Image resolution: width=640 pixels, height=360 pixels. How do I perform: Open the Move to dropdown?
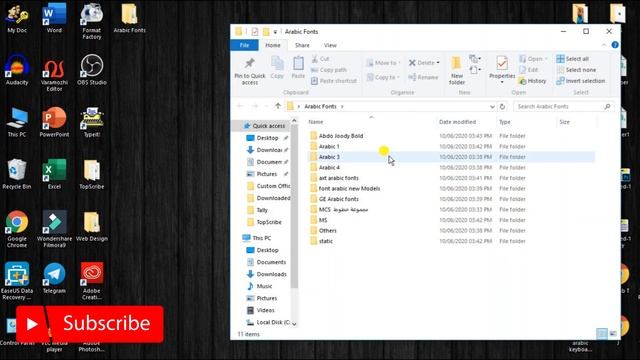tap(383, 63)
